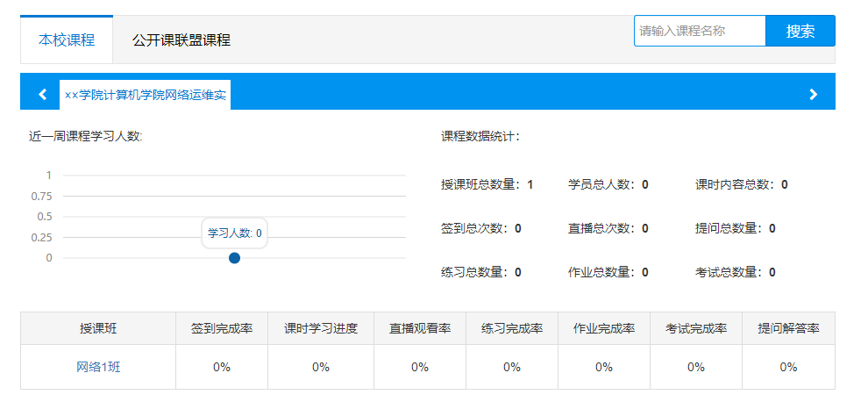Screen dimensions: 868x416
Task: Click the 练习完成率 column header
Action: tap(512, 328)
